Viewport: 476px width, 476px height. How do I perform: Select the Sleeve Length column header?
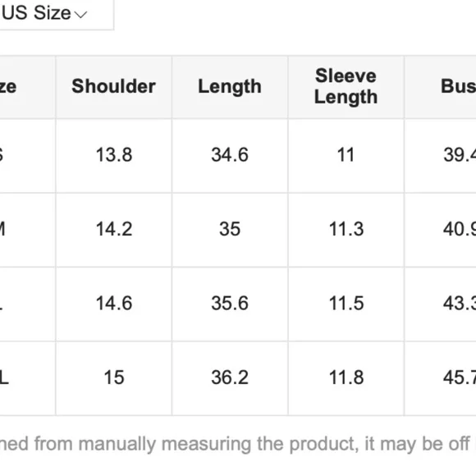346,86
